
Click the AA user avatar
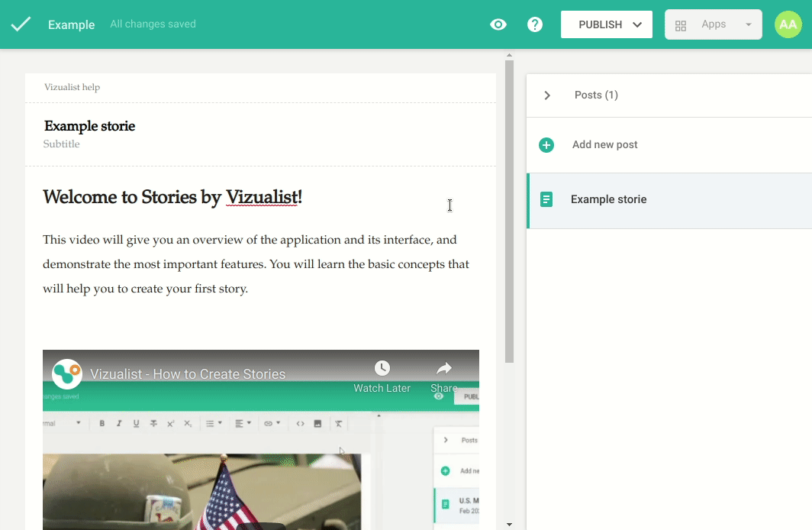pos(788,24)
